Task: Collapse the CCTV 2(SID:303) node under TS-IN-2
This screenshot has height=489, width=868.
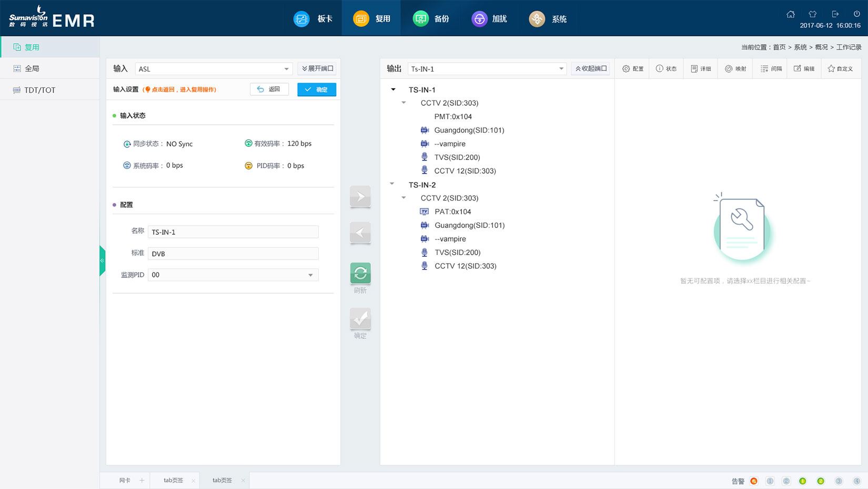Action: [x=404, y=197]
